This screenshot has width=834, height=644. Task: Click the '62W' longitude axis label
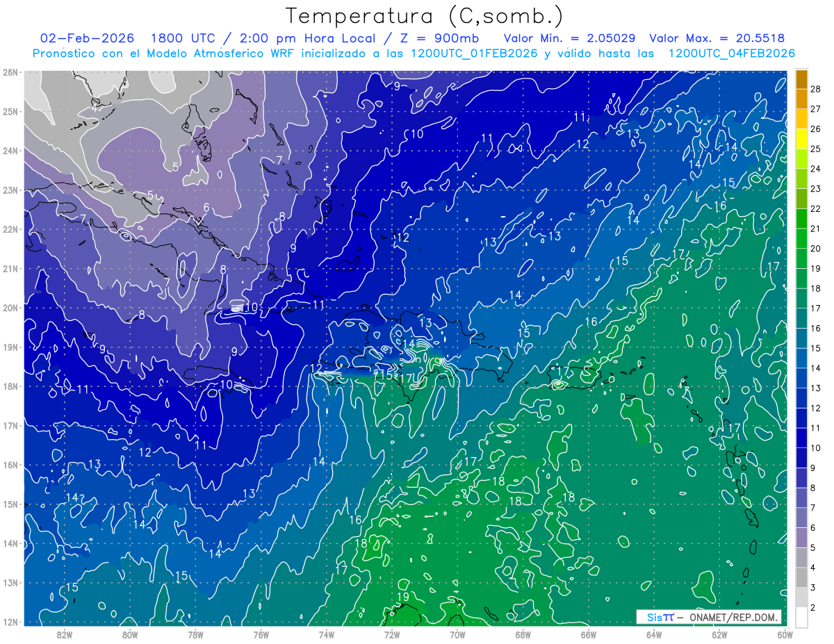coord(719,634)
